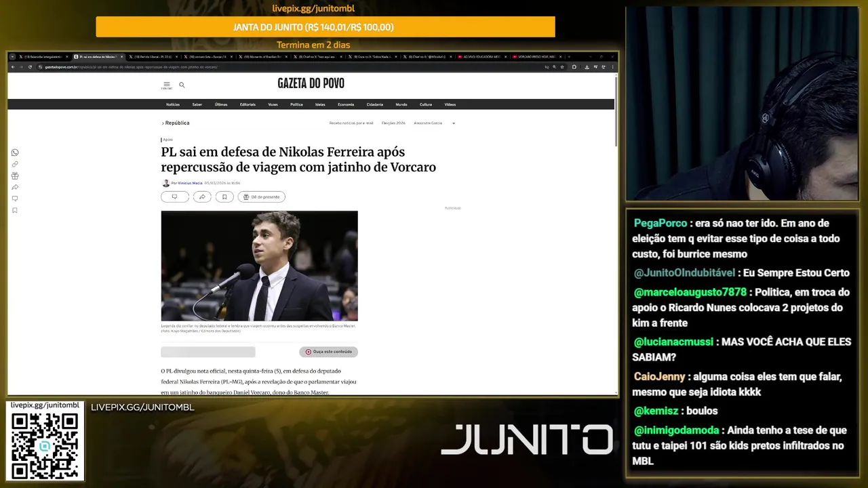This screenshot has height=488, width=868.
Task: Switch to the Partido Liberal browser tab
Action: coord(153,57)
